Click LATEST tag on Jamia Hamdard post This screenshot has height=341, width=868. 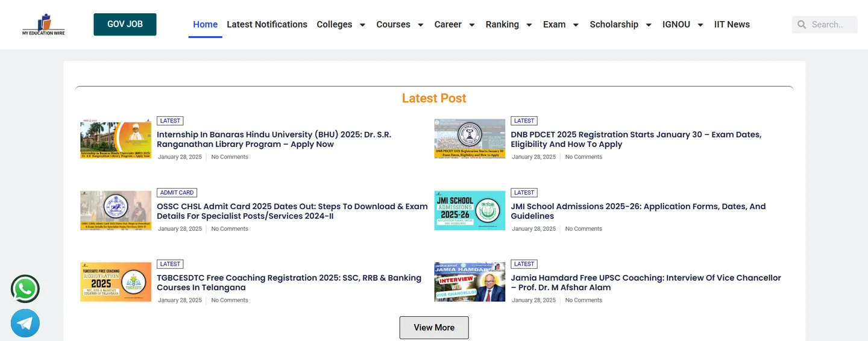[524, 264]
